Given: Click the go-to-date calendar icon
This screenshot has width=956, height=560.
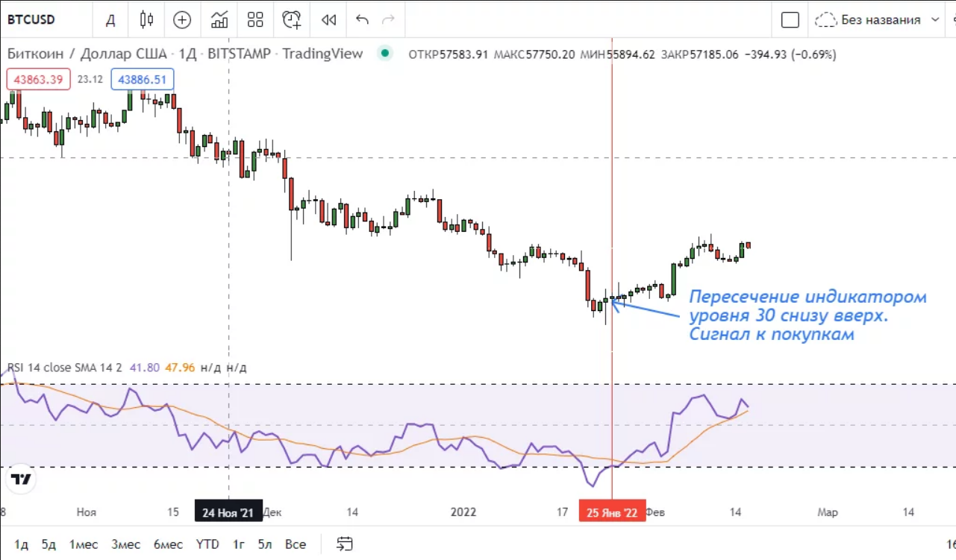Looking at the screenshot, I should (344, 544).
